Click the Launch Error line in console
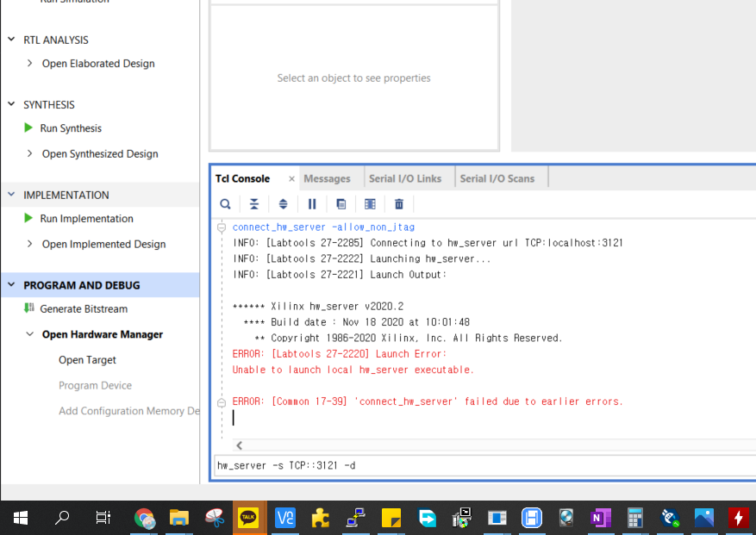This screenshot has height=535, width=756. tap(340, 354)
